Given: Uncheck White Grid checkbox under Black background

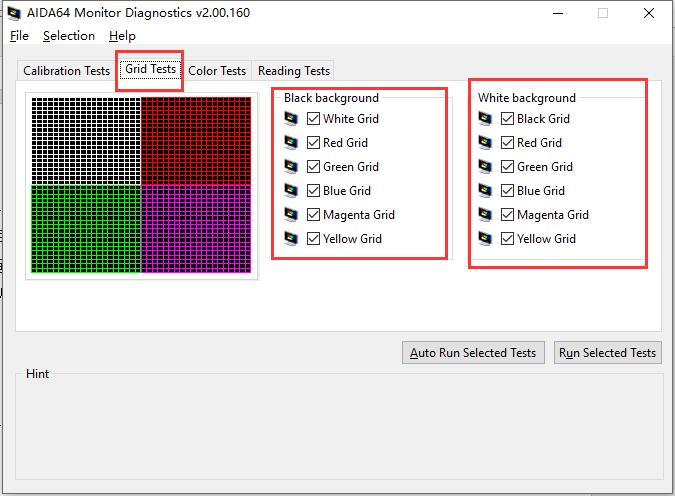Looking at the screenshot, I should click(x=314, y=119).
